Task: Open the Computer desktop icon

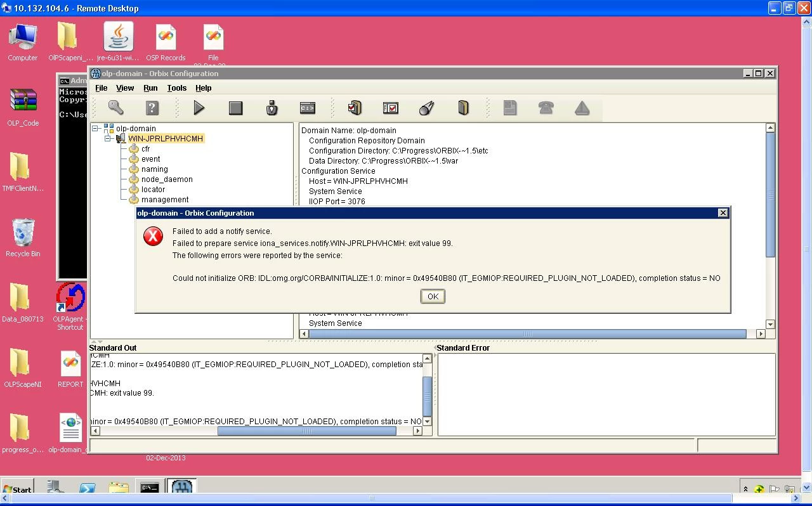Action: pyautogui.click(x=22, y=42)
